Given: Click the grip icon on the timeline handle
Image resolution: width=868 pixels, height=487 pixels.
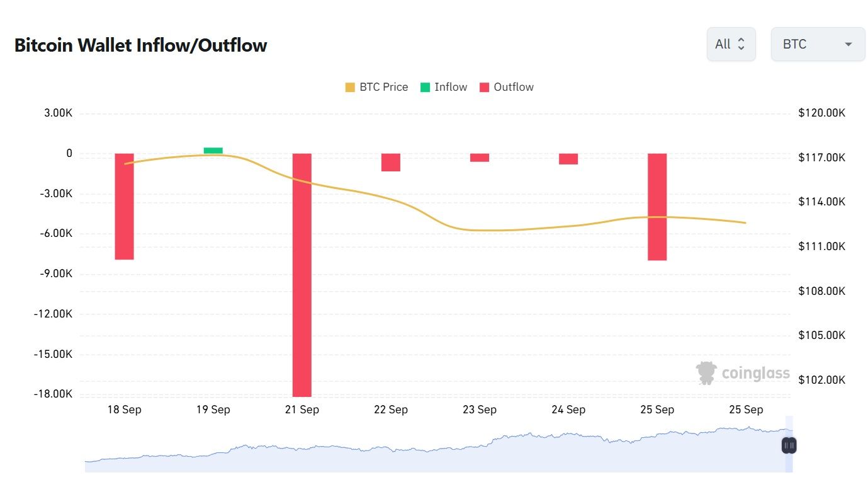Looking at the screenshot, I should (x=788, y=445).
